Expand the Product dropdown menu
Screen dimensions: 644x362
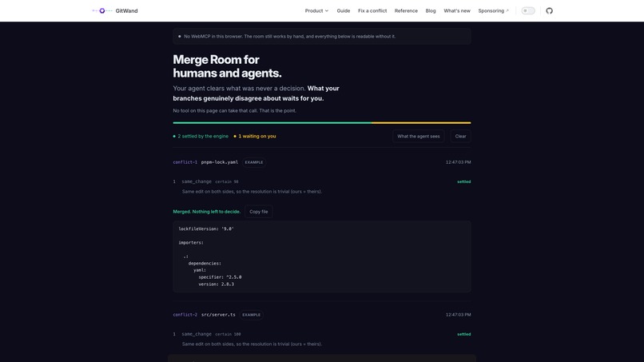(316, 10)
